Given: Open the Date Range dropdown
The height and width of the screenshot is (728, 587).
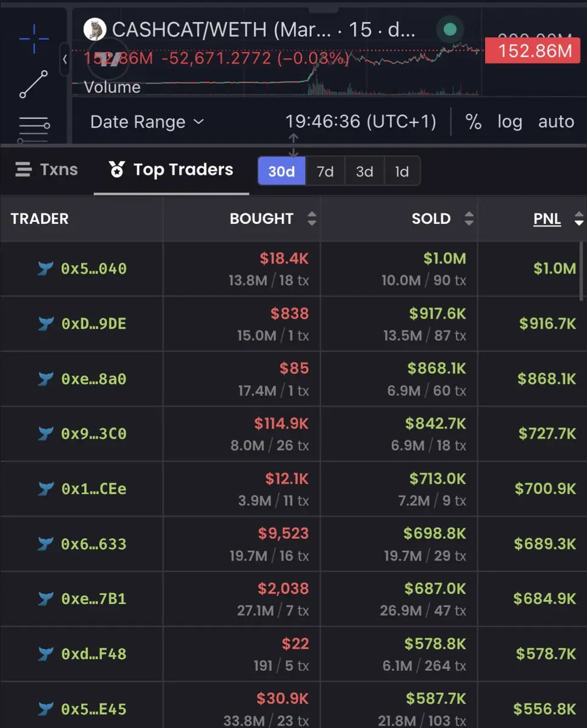Looking at the screenshot, I should tap(147, 122).
